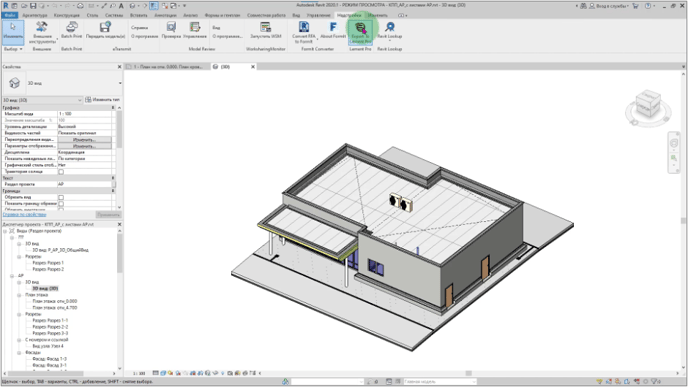Click second Изменить... button in Properties

pyautogui.click(x=84, y=146)
